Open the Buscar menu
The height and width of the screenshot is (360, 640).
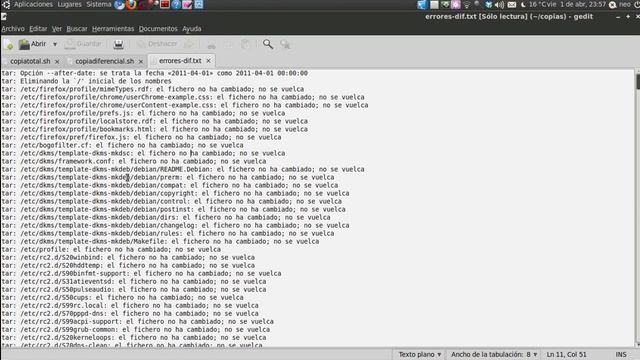[x=77, y=29]
